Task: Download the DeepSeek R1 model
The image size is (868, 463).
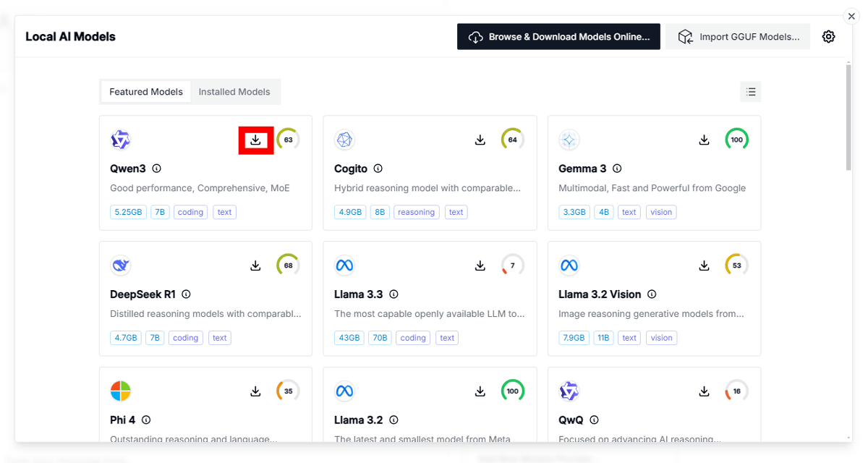Action: pyautogui.click(x=255, y=266)
